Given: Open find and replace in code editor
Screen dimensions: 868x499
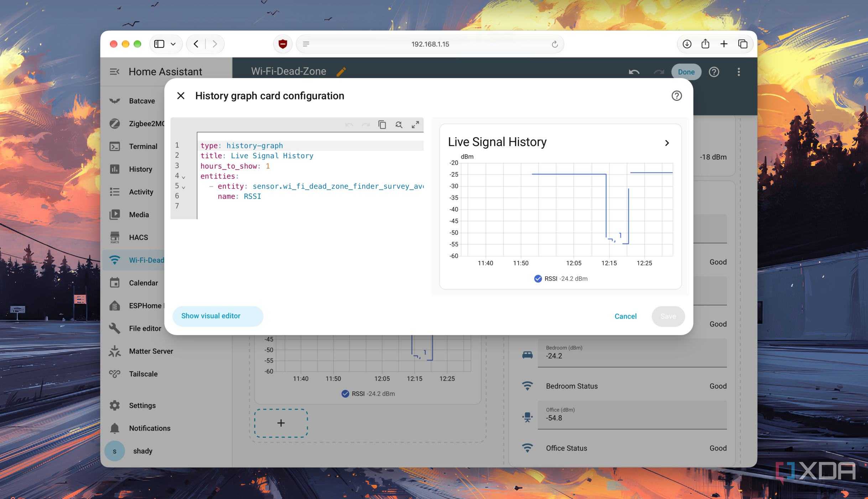Looking at the screenshot, I should click(x=399, y=124).
